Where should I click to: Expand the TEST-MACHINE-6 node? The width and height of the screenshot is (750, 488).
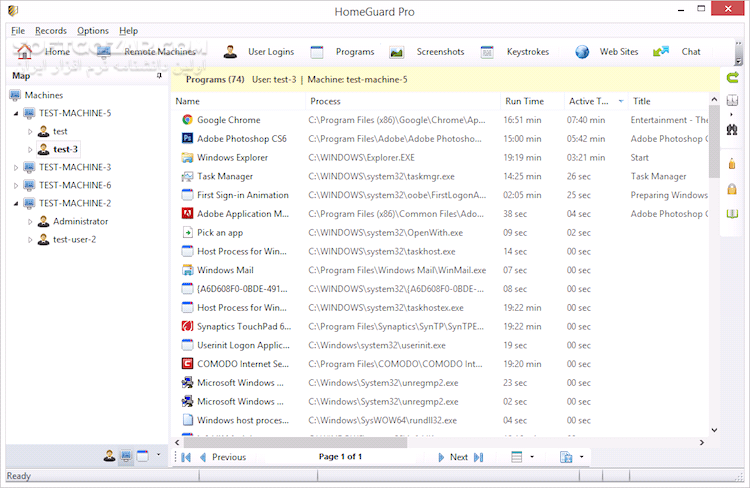[x=16, y=185]
